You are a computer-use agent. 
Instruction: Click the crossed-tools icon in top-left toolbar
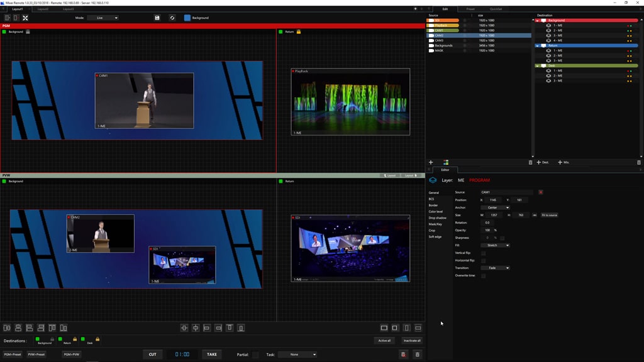click(25, 18)
